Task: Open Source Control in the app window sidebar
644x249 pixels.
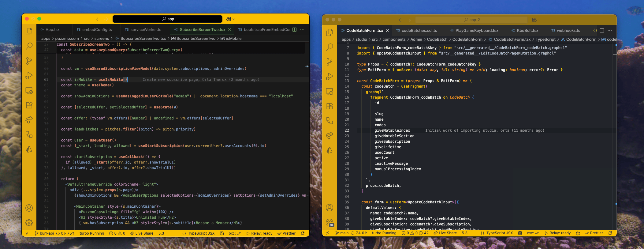Action: pos(29,61)
